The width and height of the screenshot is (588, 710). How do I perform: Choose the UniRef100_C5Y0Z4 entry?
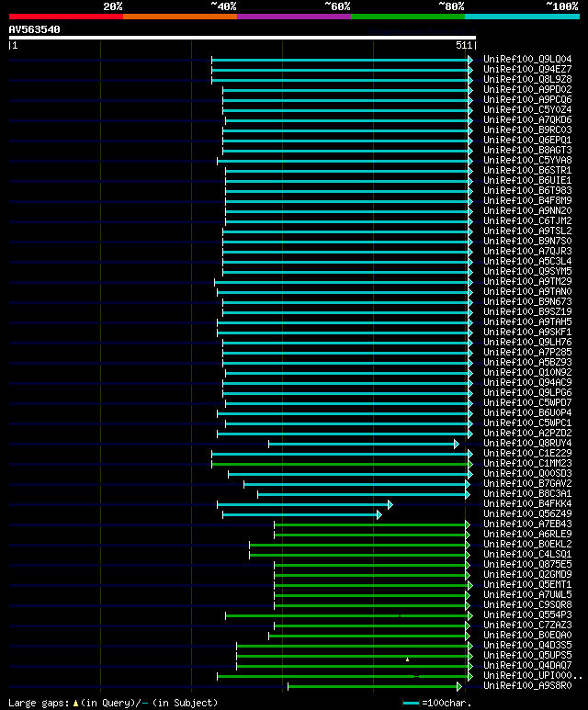pyautogui.click(x=527, y=109)
